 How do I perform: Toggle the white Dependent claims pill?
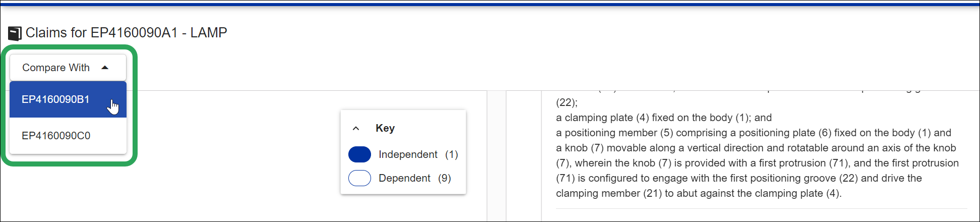359,178
